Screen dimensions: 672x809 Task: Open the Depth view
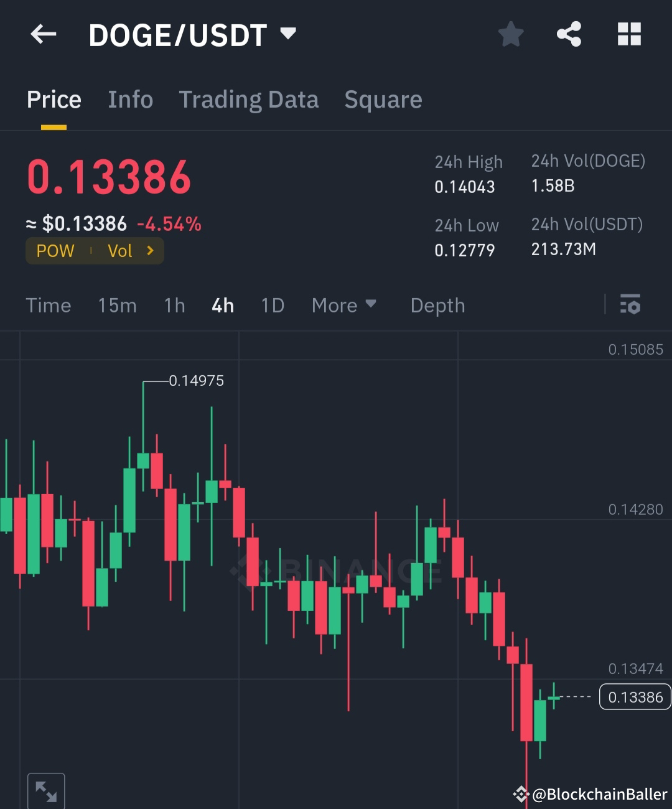(437, 305)
